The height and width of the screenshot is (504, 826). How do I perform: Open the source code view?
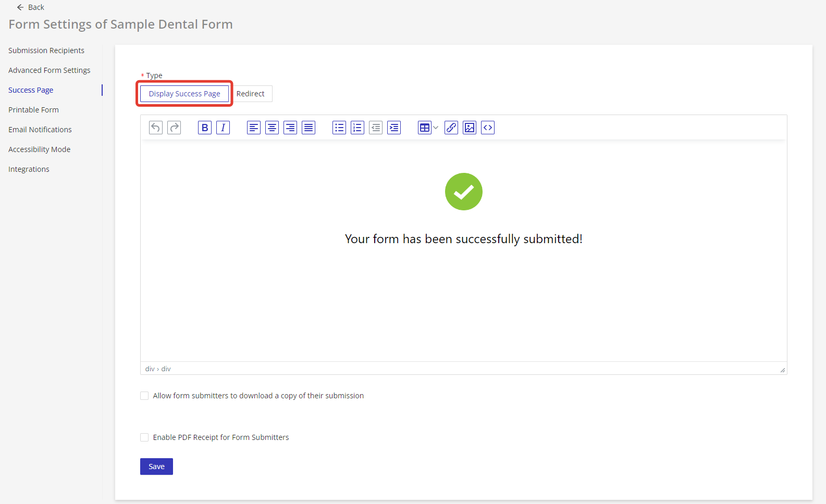click(x=488, y=128)
